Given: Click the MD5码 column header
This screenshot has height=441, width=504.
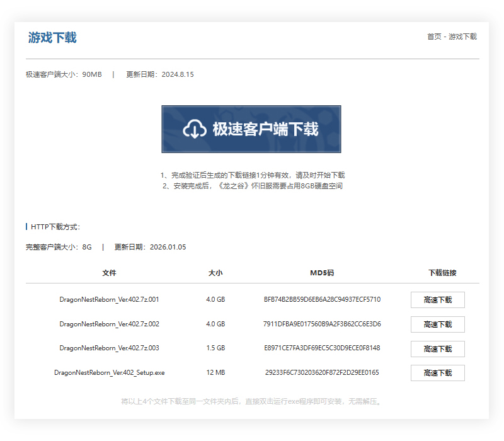Looking at the screenshot, I should coord(322,273).
